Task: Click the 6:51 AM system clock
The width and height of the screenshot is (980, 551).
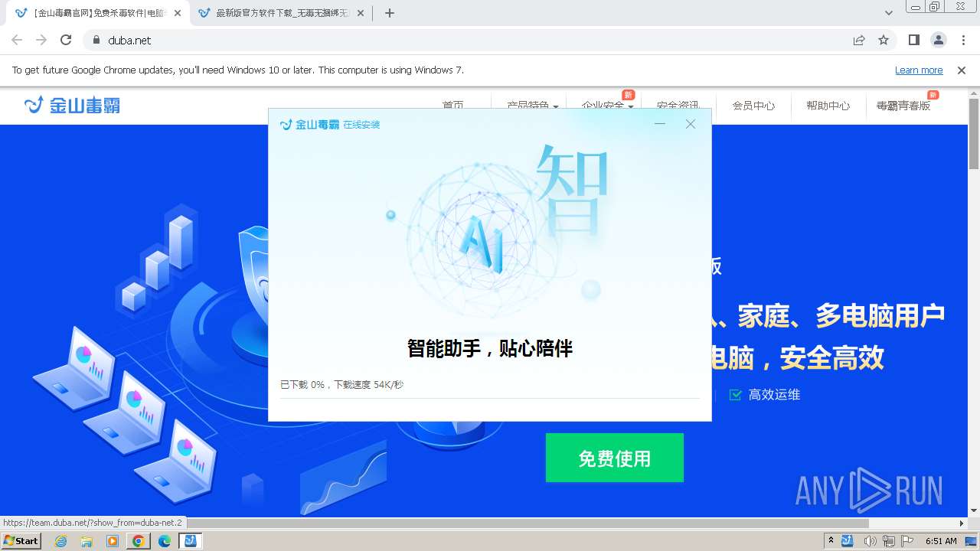Action: click(941, 540)
